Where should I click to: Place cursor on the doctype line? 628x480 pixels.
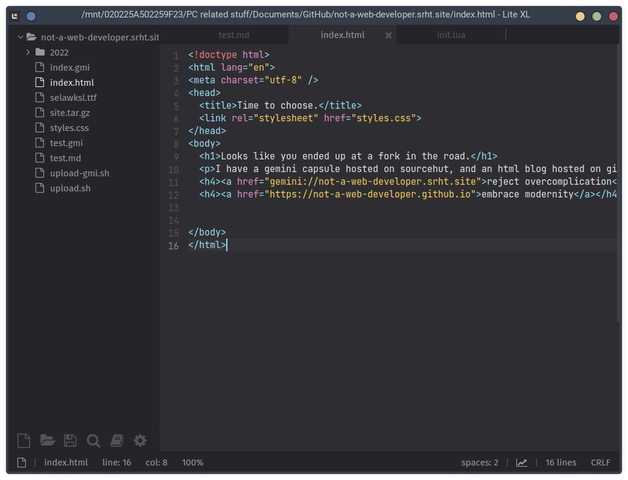coord(229,54)
